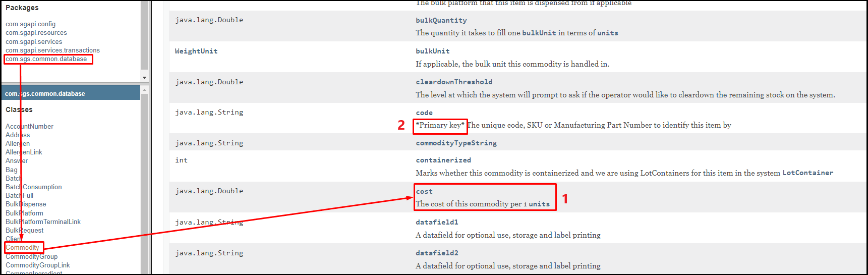Open the AllergenLink class page
The image size is (868, 275).
(24, 152)
